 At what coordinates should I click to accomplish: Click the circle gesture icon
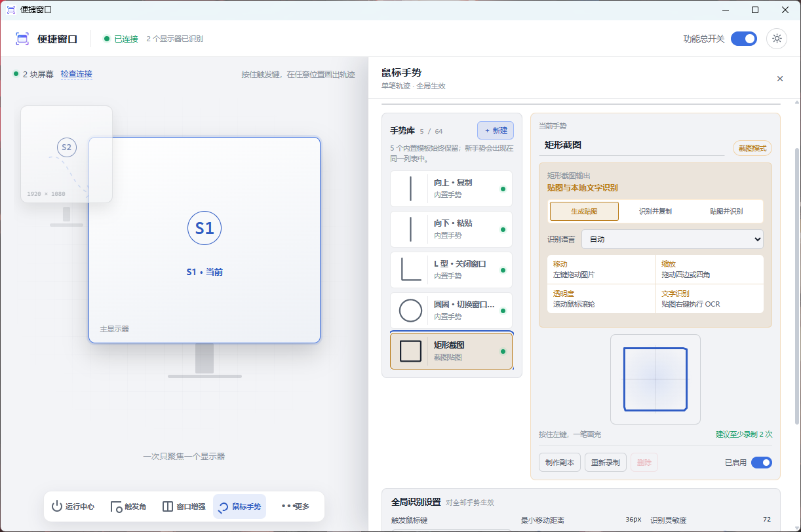(x=410, y=311)
